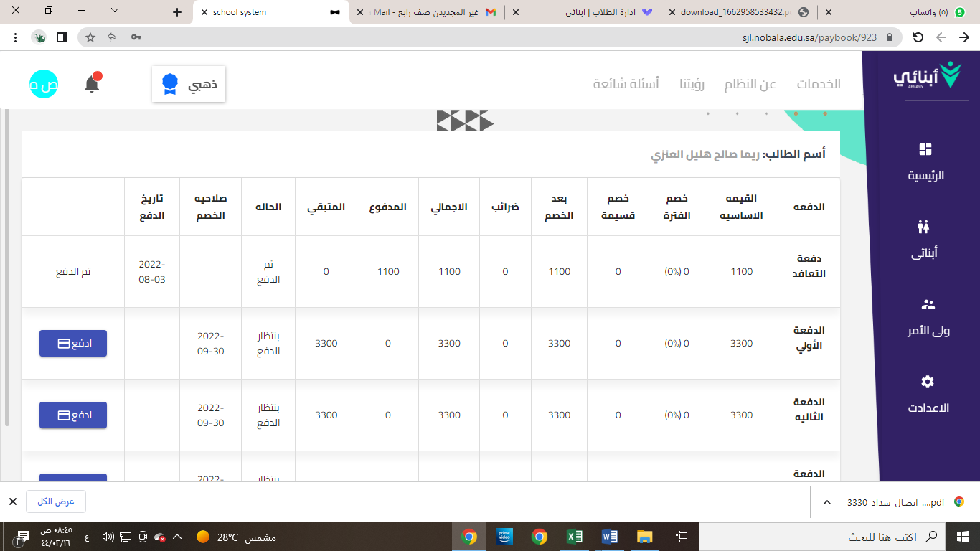The width and height of the screenshot is (980, 551).
Task: Switch to the Mail browser tab
Action: point(428,12)
